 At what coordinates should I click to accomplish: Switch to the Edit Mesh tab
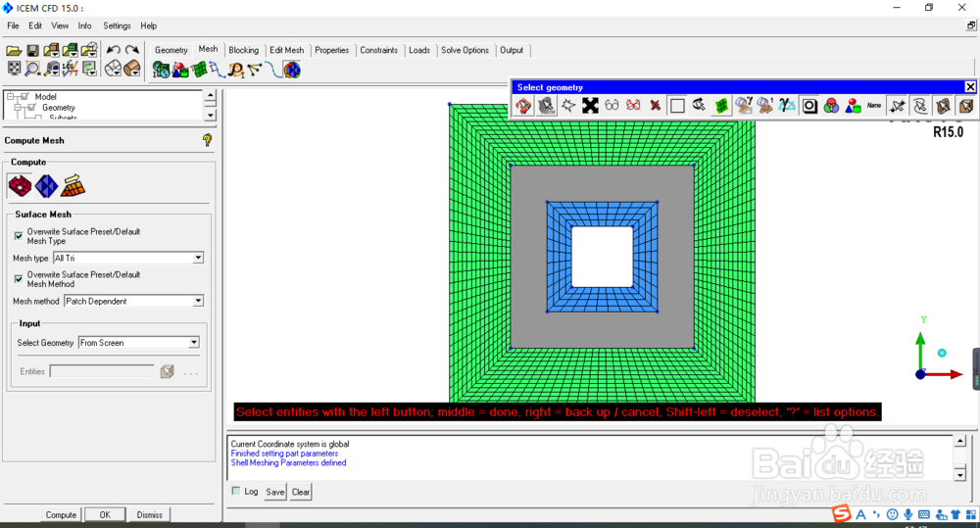(287, 50)
